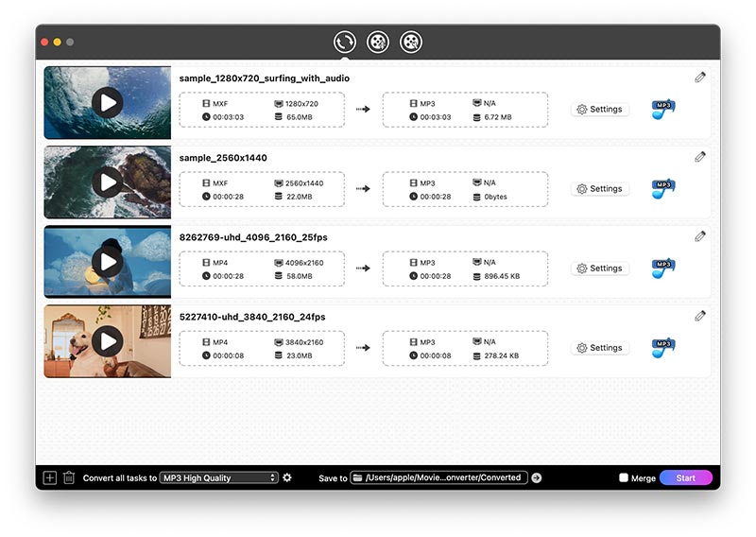756x537 pixels.
Task: Open the rightmost film reel tab
Action: pos(411,42)
